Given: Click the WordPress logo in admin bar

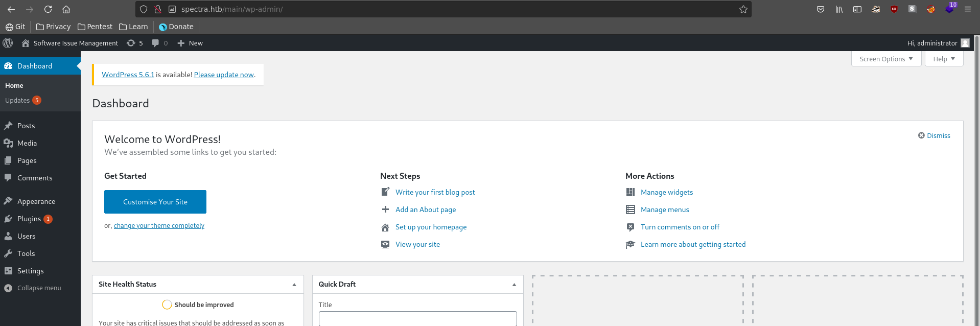Looking at the screenshot, I should tap(8, 43).
